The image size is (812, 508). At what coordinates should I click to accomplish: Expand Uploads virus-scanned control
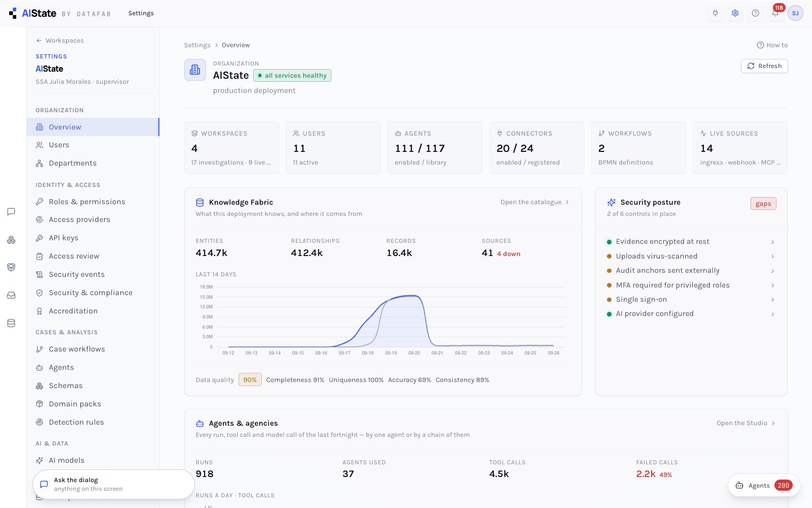[691, 256]
